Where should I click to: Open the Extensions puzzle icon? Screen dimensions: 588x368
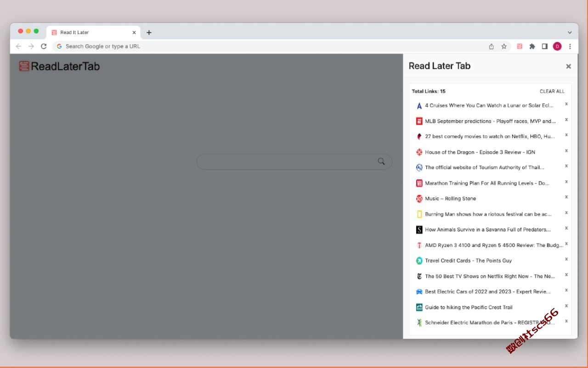pyautogui.click(x=532, y=46)
